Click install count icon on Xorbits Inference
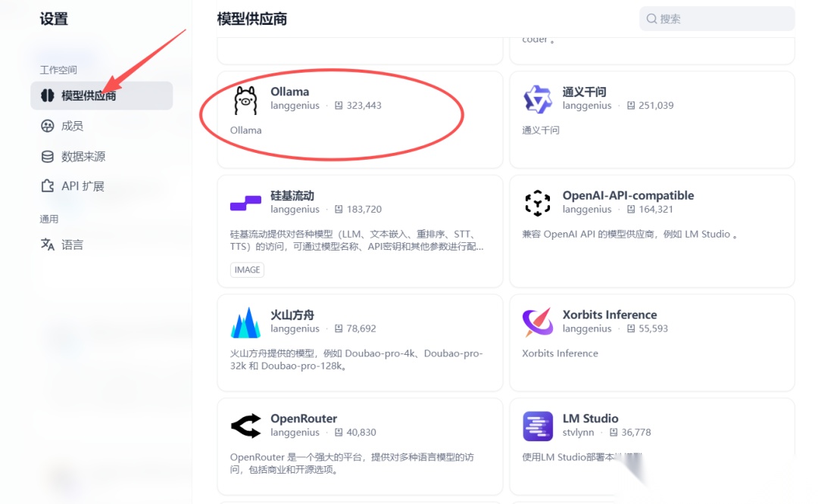 pyautogui.click(x=631, y=328)
